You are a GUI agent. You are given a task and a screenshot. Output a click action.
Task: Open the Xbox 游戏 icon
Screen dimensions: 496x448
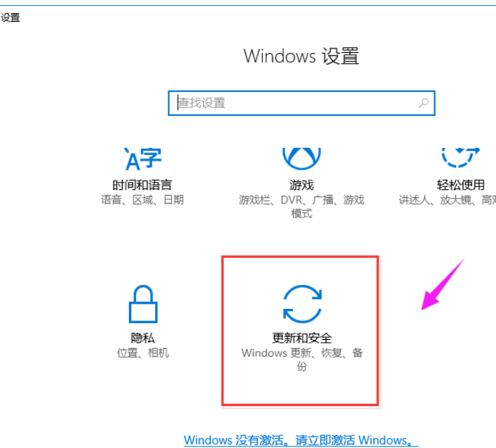[302, 159]
